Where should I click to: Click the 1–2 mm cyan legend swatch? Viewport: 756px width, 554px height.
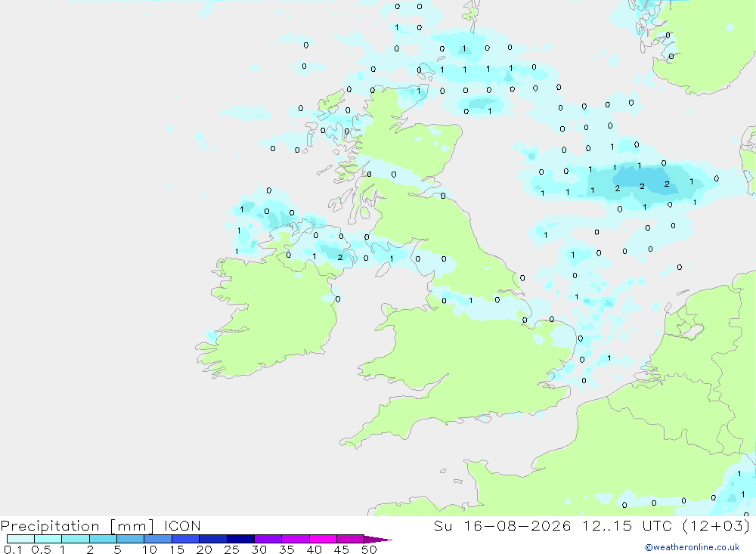point(76,539)
